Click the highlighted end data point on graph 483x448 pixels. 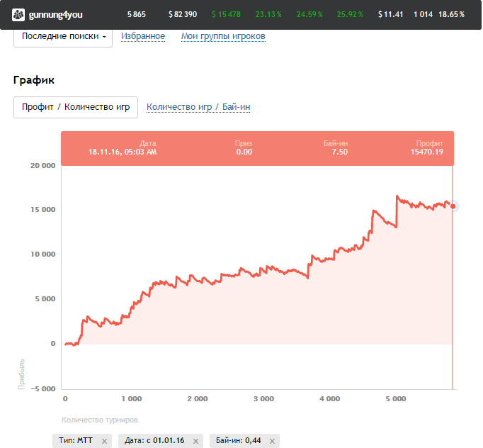[453, 206]
